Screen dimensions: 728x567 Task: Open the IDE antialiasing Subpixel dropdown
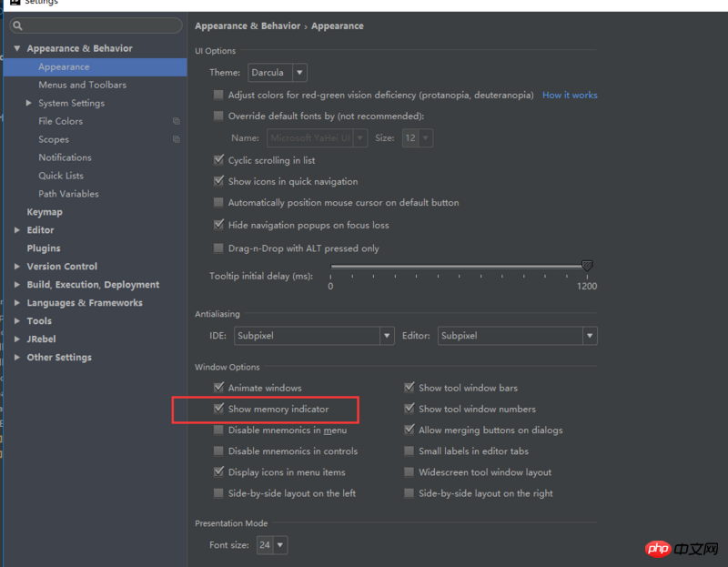tap(314, 336)
